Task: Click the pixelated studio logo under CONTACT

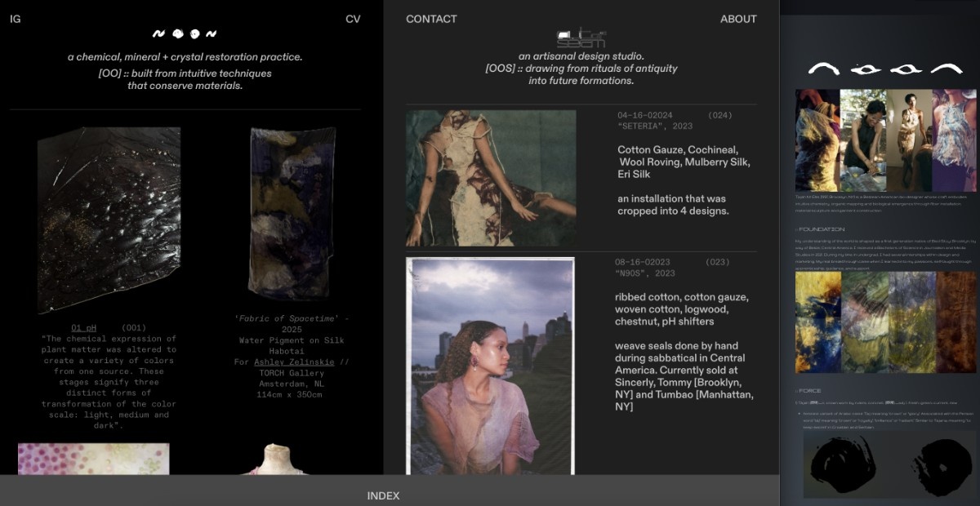Action: 581,38
